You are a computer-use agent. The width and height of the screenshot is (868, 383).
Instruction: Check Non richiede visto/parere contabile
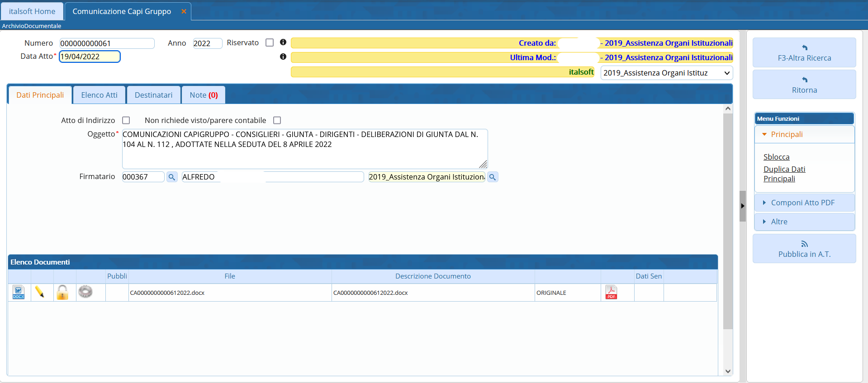pos(277,120)
